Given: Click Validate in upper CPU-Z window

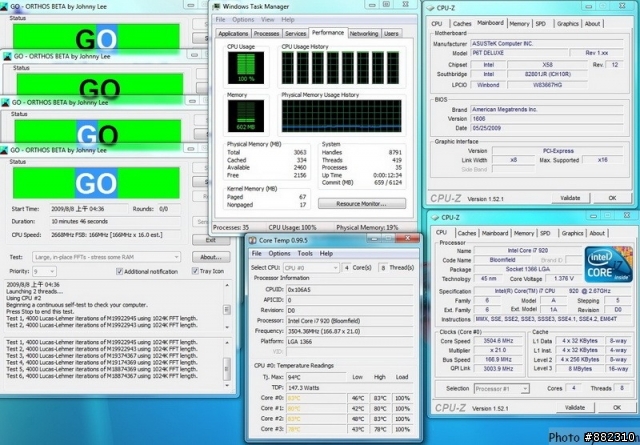Looking at the screenshot, I should click(570, 198).
